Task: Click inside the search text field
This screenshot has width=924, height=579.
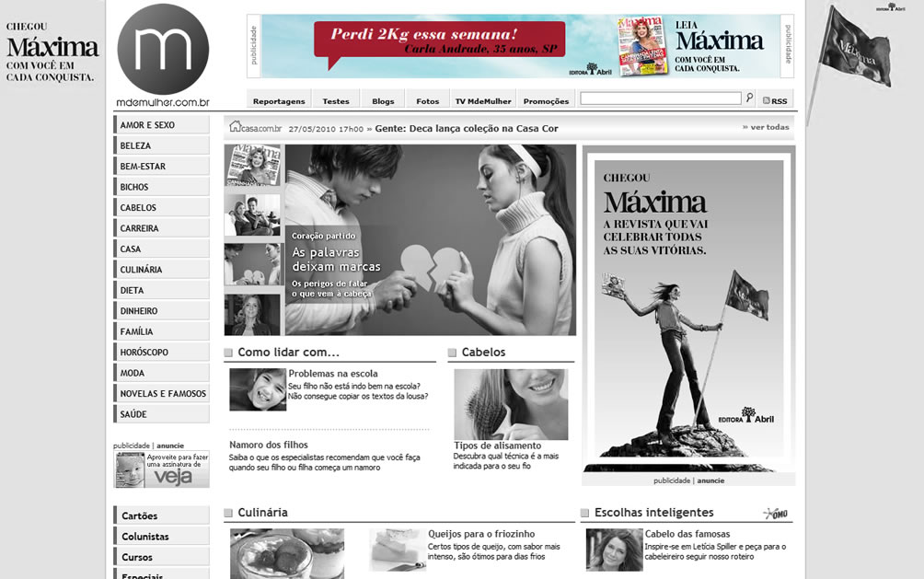Action: (x=660, y=98)
